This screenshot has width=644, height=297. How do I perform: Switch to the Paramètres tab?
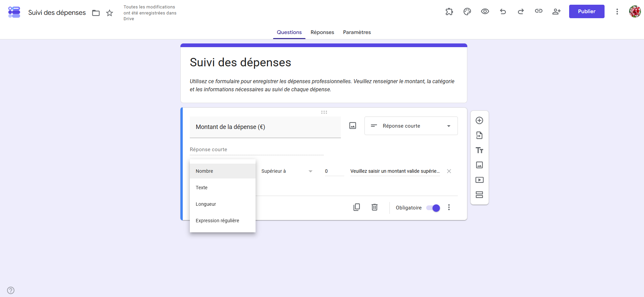357,32
